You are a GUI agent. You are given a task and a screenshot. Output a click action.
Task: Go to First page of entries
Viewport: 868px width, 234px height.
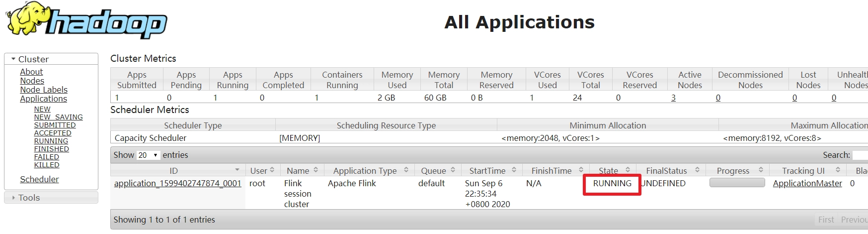pos(826,220)
